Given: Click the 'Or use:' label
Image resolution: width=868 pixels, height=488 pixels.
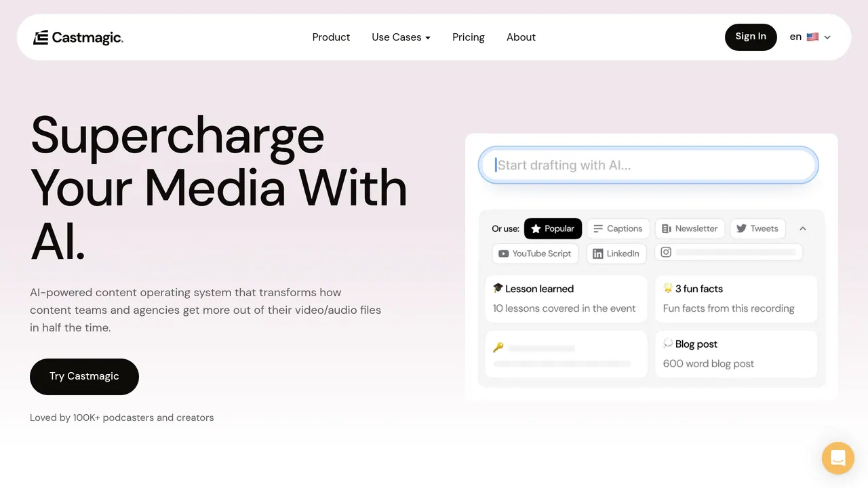Looking at the screenshot, I should click(x=506, y=228).
